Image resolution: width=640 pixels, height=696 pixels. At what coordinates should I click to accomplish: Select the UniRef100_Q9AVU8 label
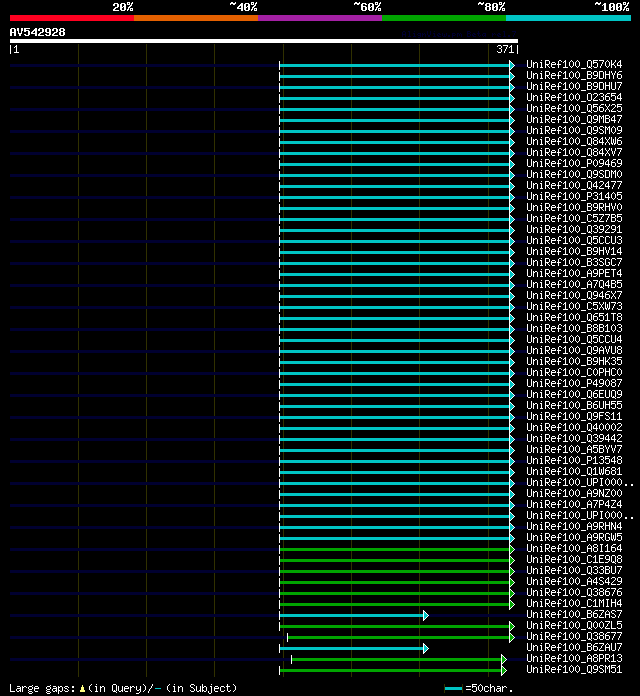(x=574, y=350)
